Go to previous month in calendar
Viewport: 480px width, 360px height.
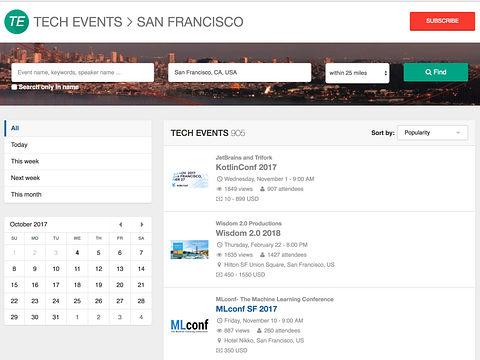[x=120, y=224]
